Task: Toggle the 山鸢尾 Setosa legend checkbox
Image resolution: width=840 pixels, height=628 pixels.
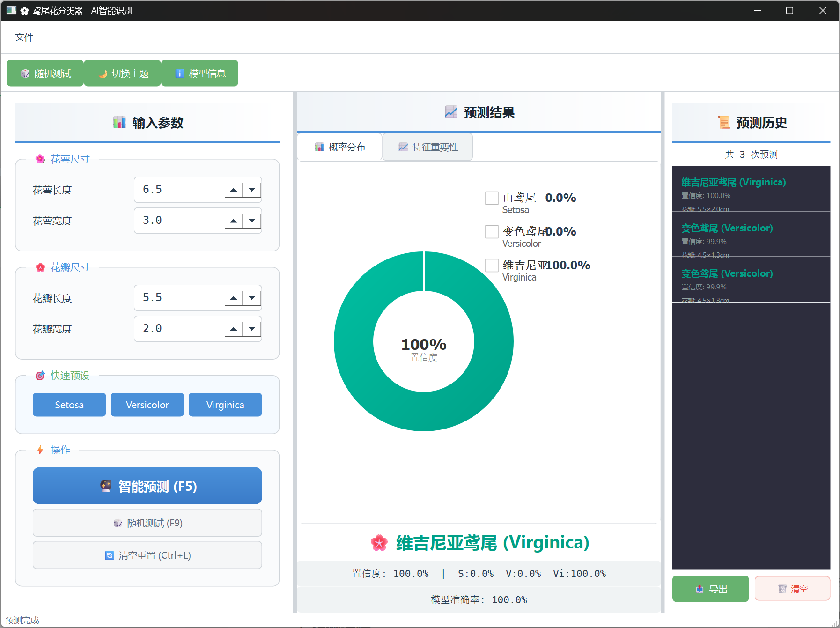Action: click(492, 198)
